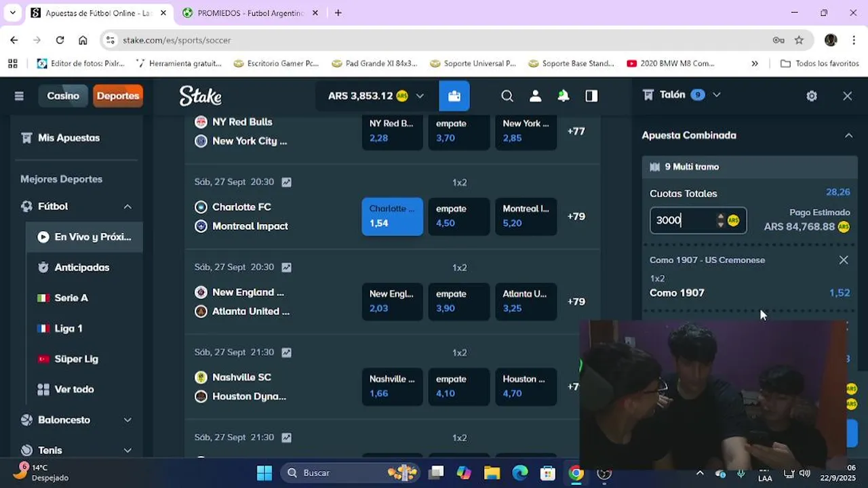This screenshot has width=868, height=488.
Task: Open +79 markets for Charlotte FC match
Action: 576,217
